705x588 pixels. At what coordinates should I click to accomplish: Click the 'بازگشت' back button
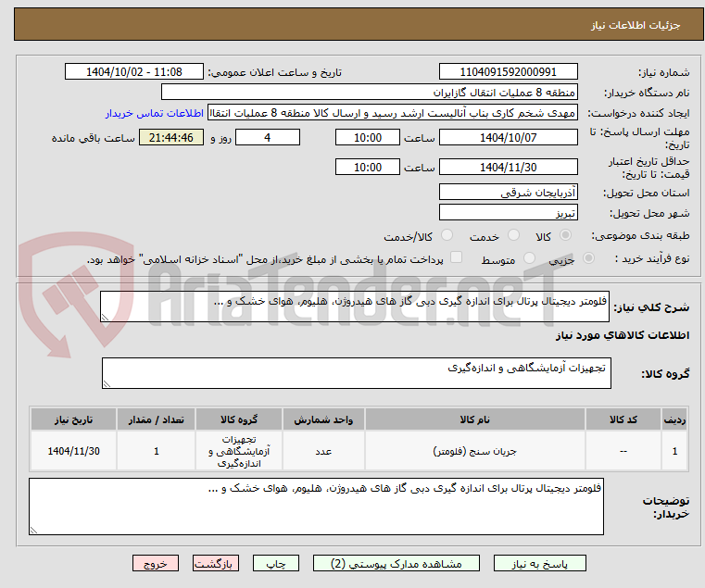click(215, 563)
